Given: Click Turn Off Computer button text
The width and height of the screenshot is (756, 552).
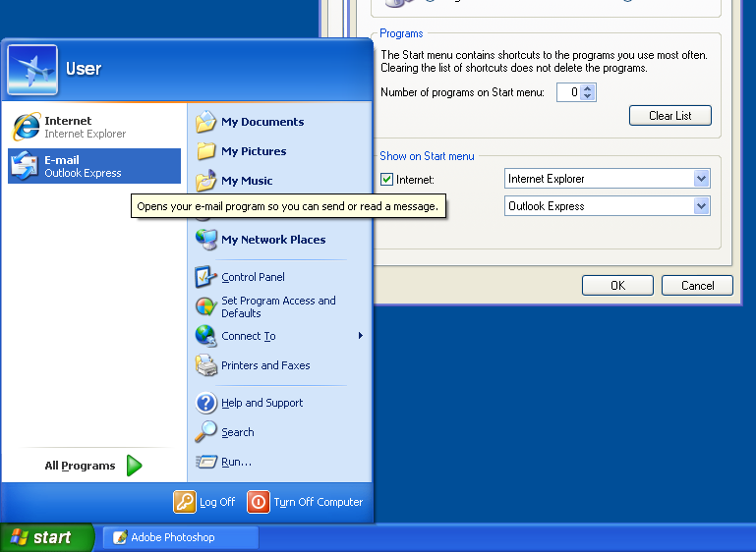Looking at the screenshot, I should coord(319,502).
